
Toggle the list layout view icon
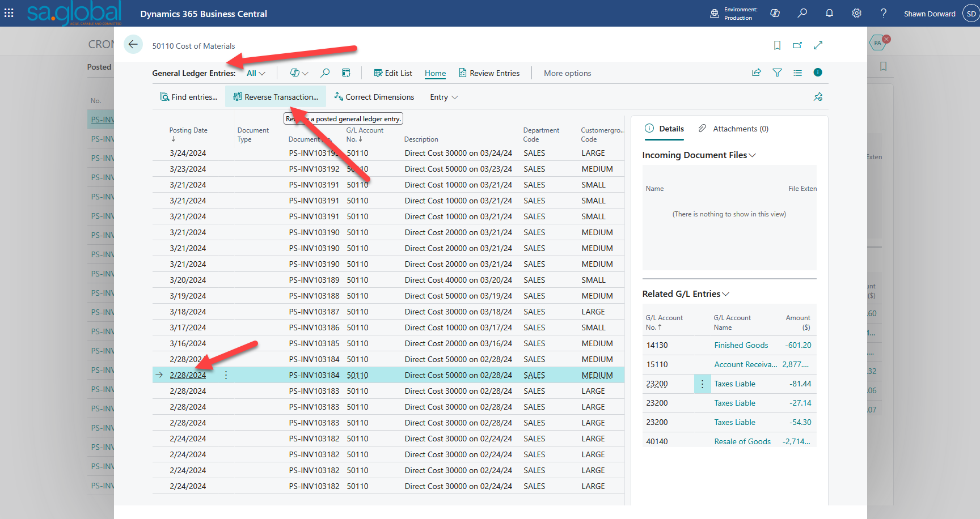(797, 73)
